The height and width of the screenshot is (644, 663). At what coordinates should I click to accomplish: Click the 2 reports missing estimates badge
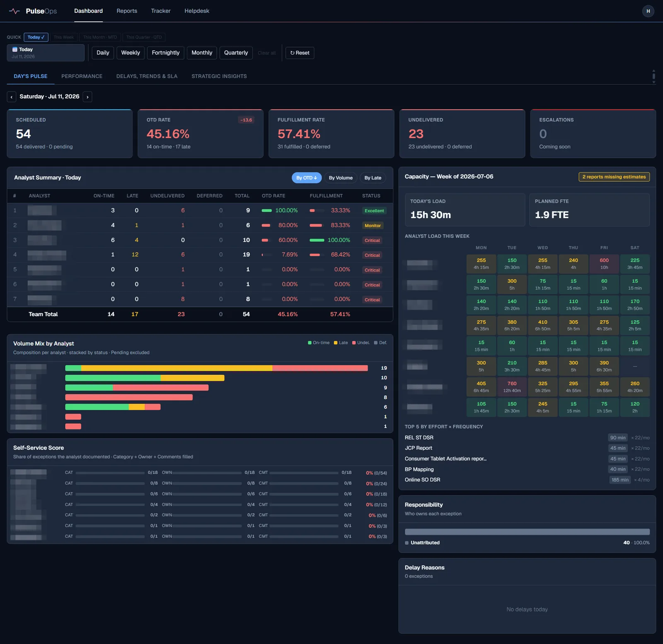click(x=614, y=177)
